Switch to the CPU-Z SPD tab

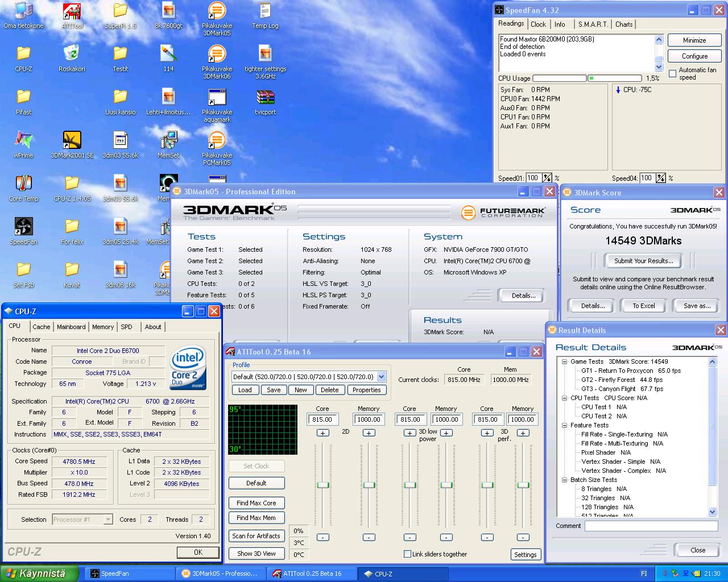coord(126,327)
